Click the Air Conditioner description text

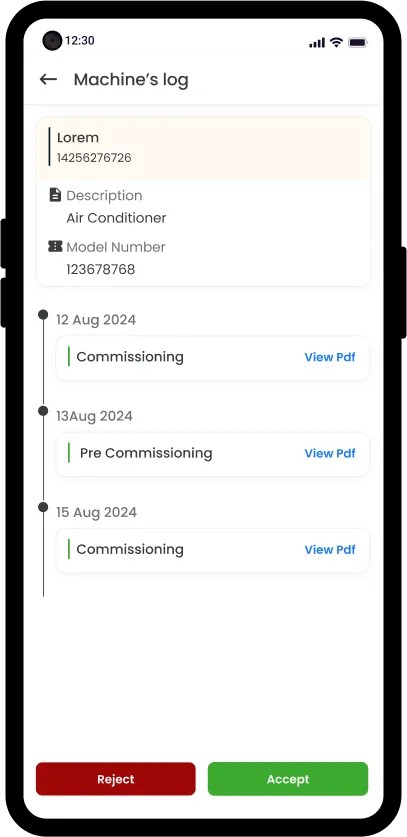click(x=116, y=218)
